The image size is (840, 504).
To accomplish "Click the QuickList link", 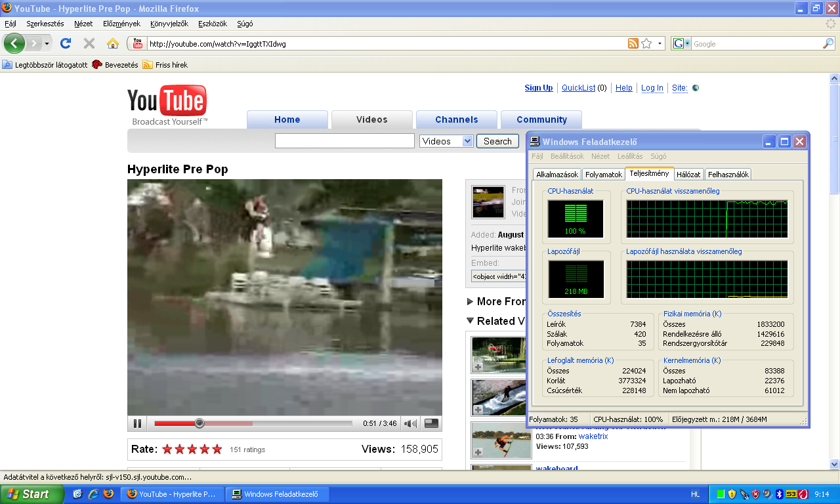I will [579, 88].
